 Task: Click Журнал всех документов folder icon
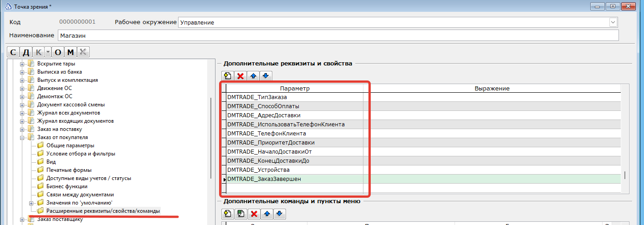(31, 113)
